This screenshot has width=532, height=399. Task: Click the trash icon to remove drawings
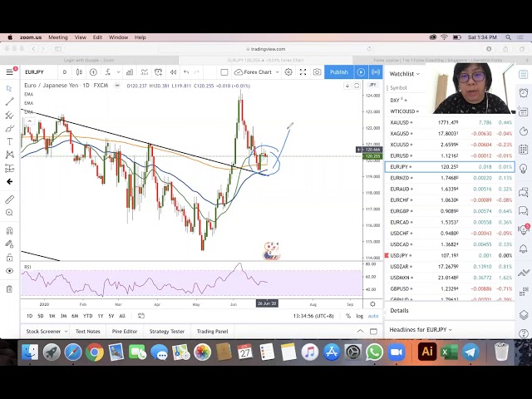click(x=9, y=288)
